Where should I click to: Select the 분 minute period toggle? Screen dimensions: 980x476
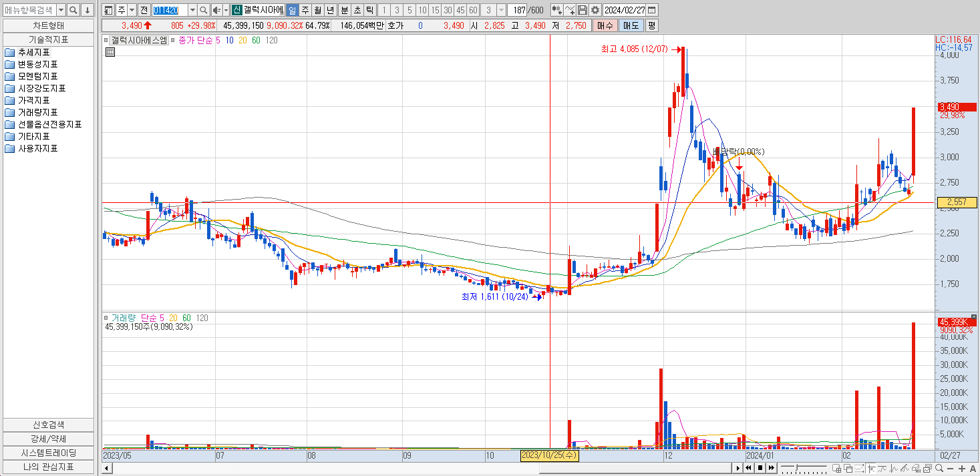344,10
